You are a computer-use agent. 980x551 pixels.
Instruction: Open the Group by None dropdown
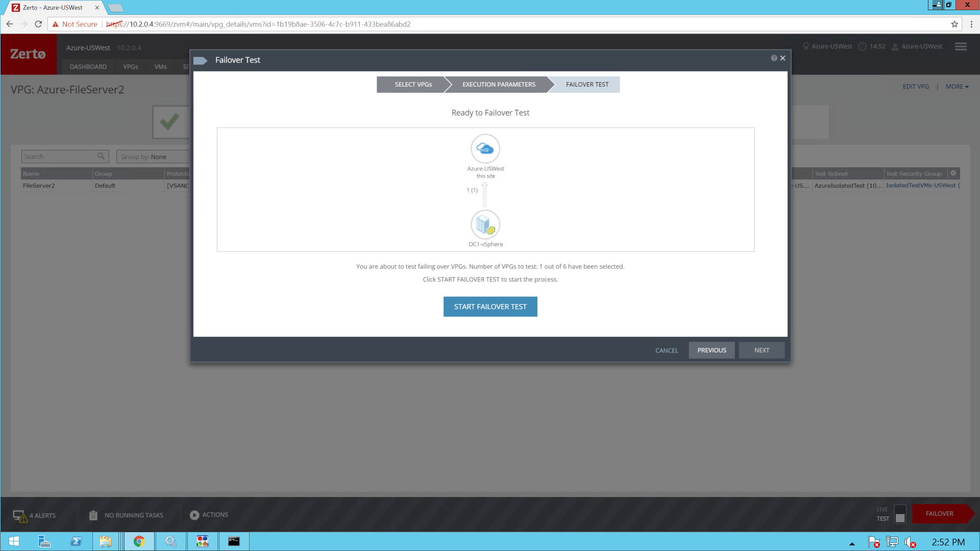click(153, 157)
